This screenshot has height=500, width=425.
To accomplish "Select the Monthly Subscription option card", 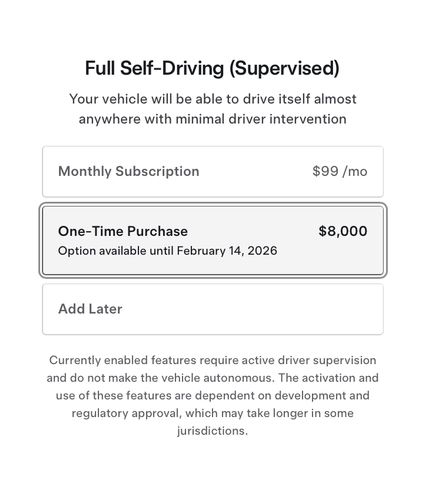I will coord(213,171).
